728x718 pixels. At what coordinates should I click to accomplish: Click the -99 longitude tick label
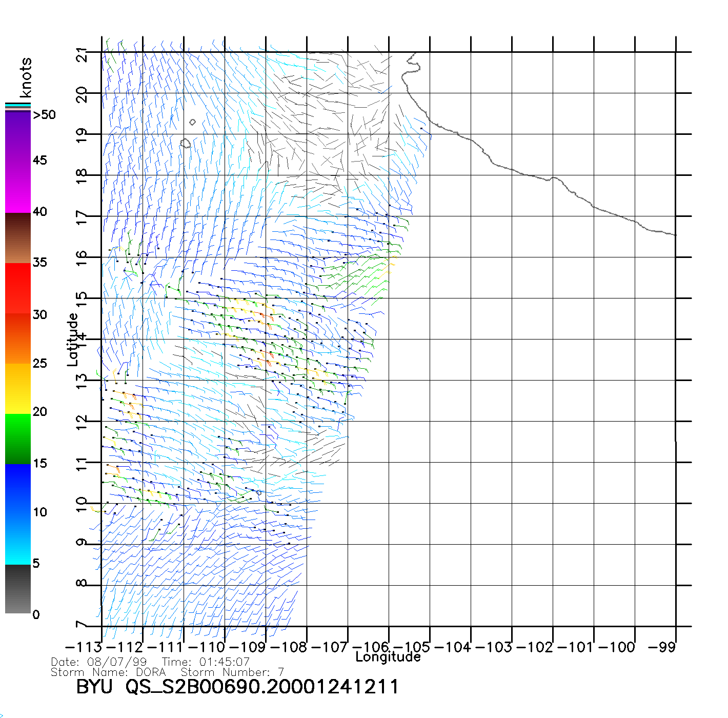click(662, 647)
